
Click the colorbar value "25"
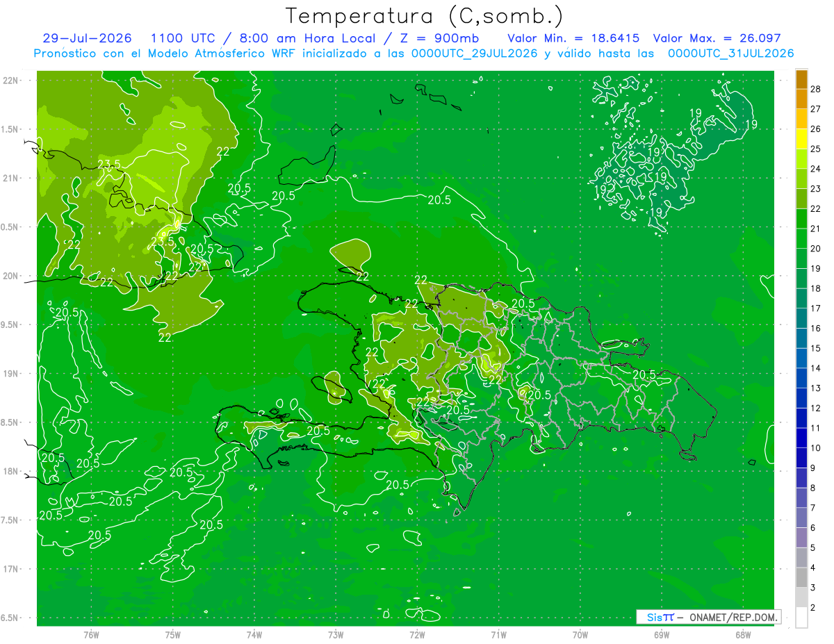(815, 149)
